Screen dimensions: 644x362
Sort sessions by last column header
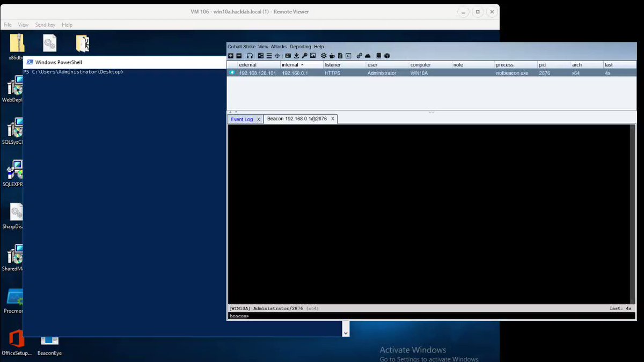tap(620, 65)
